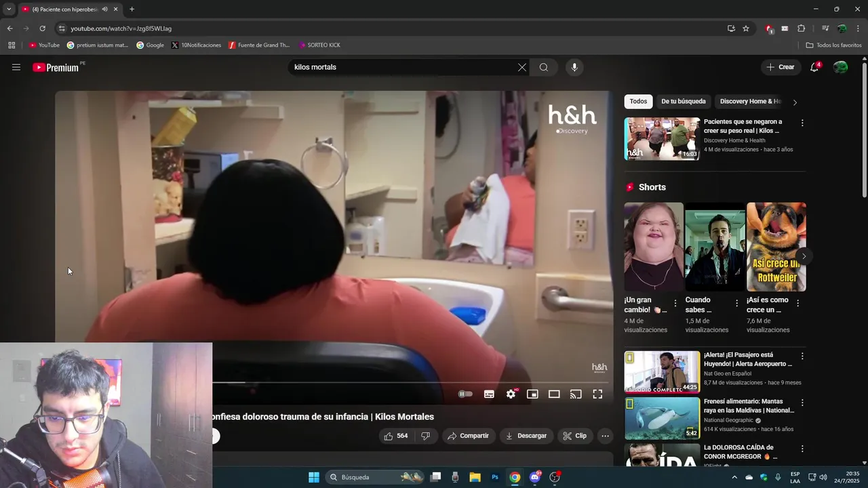The width and height of the screenshot is (868, 488).
Task: Select the Todos filter chip
Action: (638, 102)
